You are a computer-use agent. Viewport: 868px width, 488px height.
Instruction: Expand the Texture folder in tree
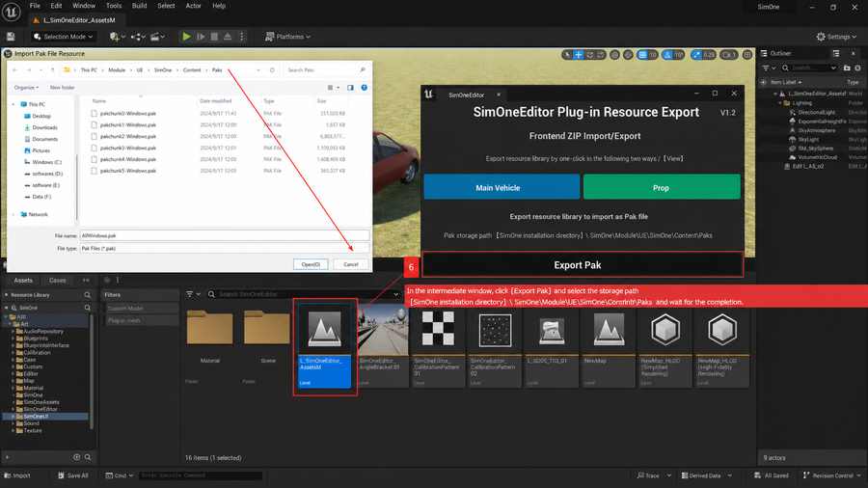pos(14,430)
